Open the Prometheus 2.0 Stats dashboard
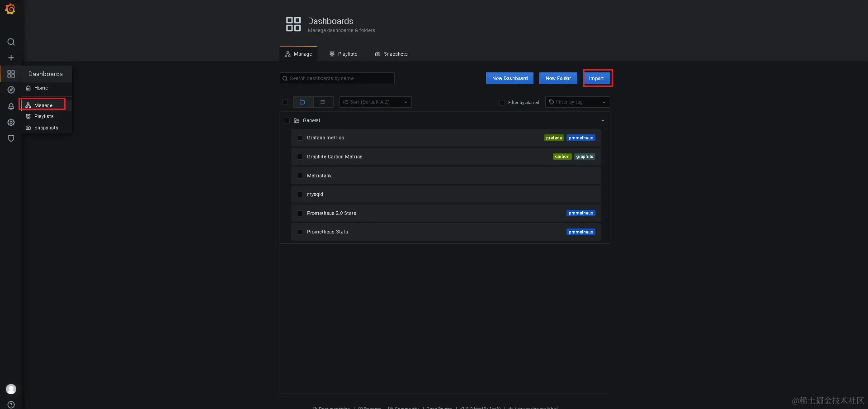868x409 pixels. pyautogui.click(x=331, y=213)
